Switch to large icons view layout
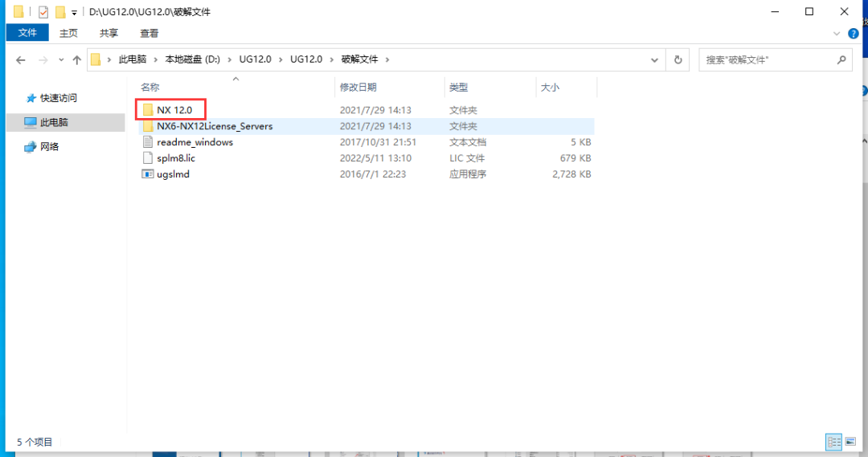This screenshot has height=457, width=868. (x=850, y=442)
